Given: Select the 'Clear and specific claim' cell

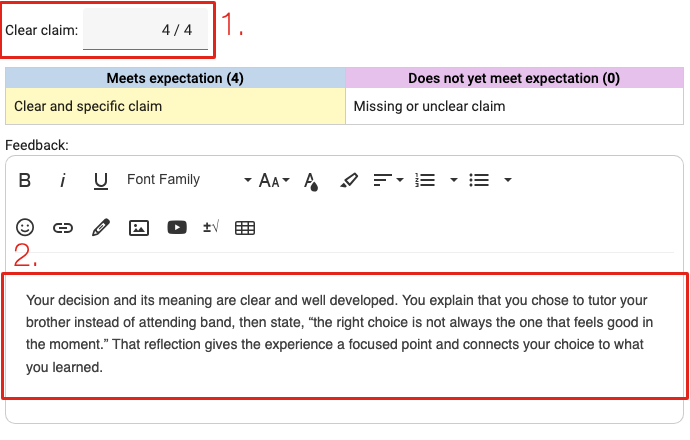Looking at the screenshot, I should tap(175, 106).
